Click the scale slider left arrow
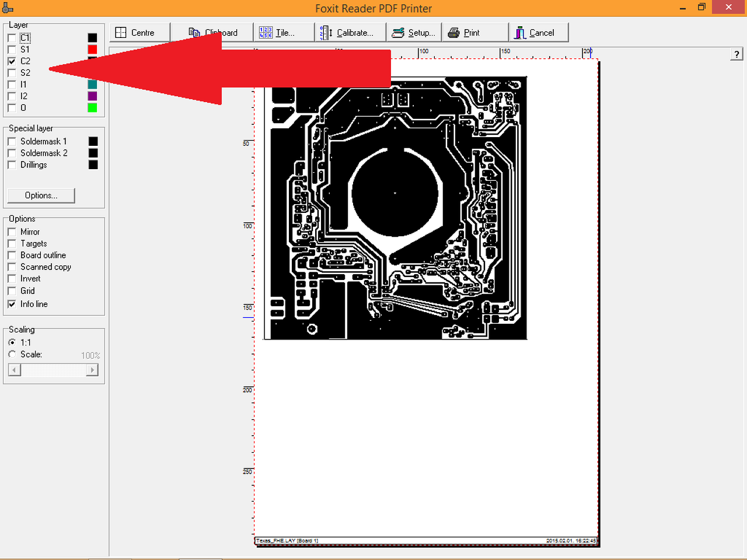747x560 pixels. point(15,370)
